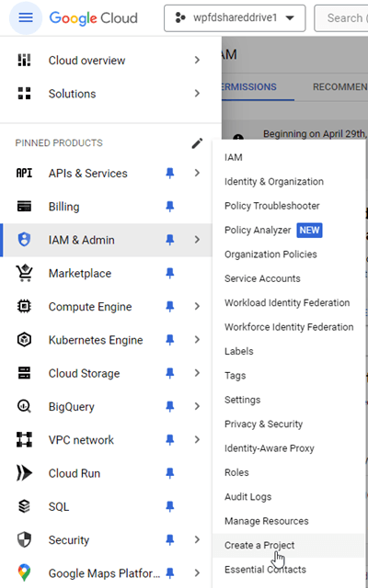Unpin BigQuery from pinned products

170,406
